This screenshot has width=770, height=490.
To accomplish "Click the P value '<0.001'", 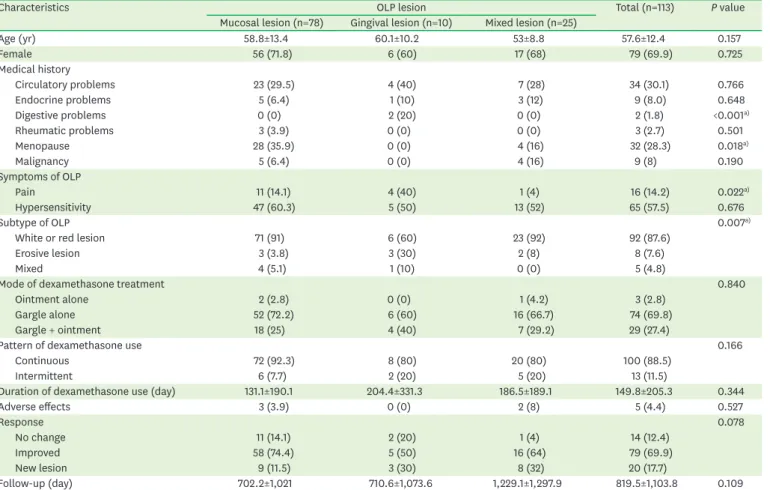I will [731, 115].
